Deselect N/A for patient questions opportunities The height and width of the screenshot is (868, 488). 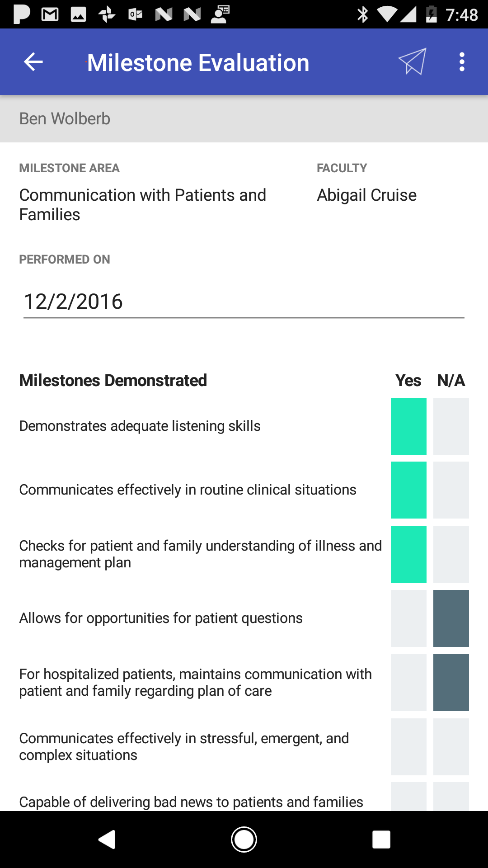[x=451, y=618]
